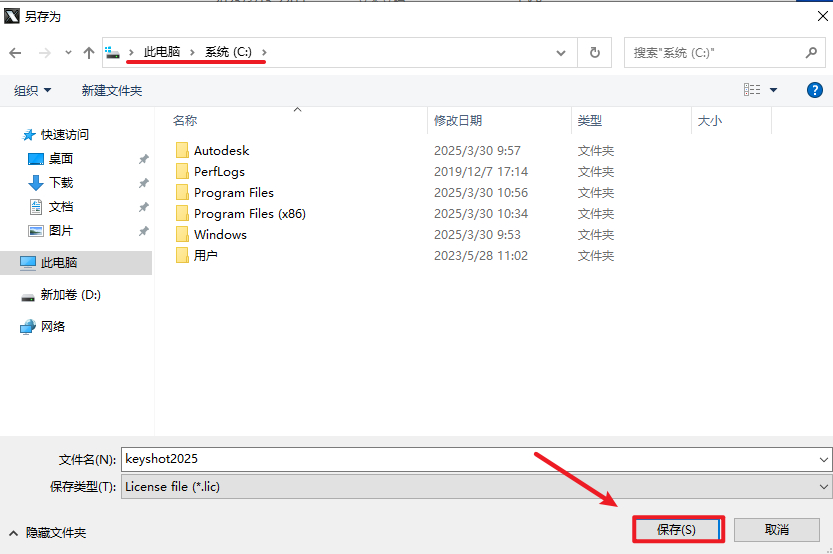Screen dimensions: 833x554
Task: Sort by the 名称 column header
Action: click(x=185, y=121)
